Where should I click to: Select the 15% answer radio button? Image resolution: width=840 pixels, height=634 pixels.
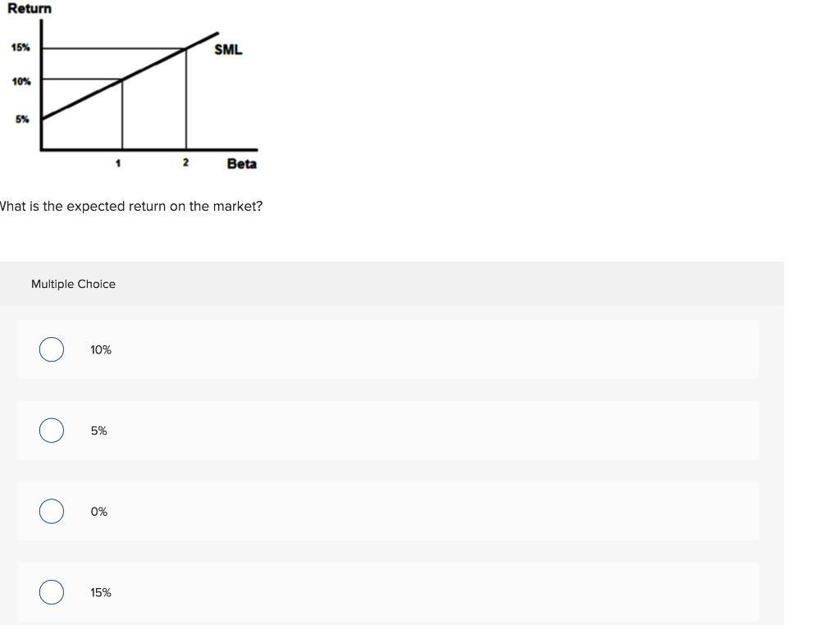point(51,591)
